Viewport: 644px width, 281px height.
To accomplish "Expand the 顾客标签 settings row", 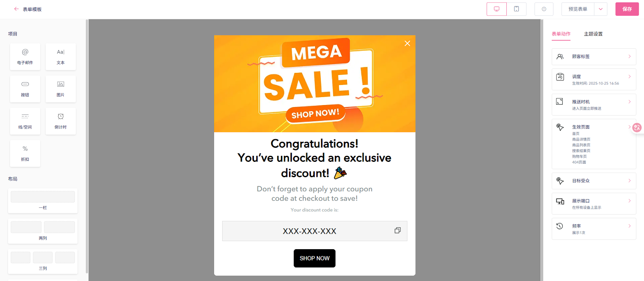I will [x=594, y=57].
